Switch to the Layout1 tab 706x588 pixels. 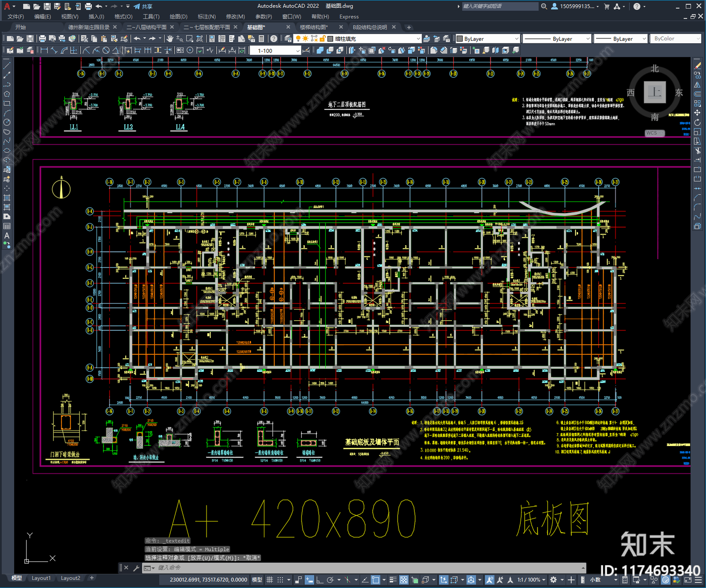(41, 578)
